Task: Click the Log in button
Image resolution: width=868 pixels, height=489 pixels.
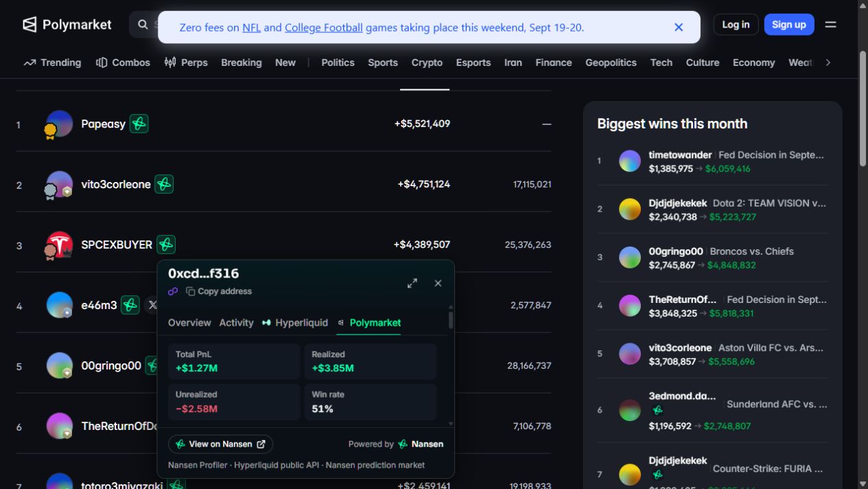Action: click(736, 25)
